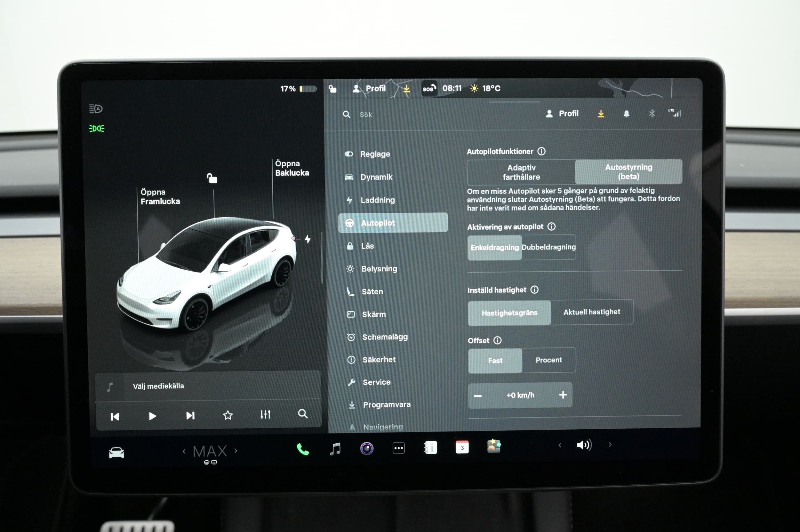Image resolution: width=800 pixels, height=532 pixels.
Task: Tap the Bluetooth icon
Action: (x=652, y=114)
